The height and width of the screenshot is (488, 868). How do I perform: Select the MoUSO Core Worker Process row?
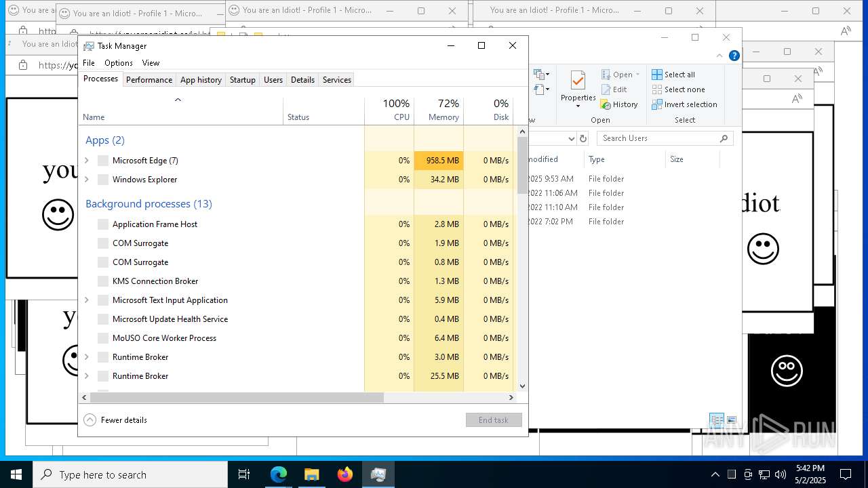[x=296, y=338]
